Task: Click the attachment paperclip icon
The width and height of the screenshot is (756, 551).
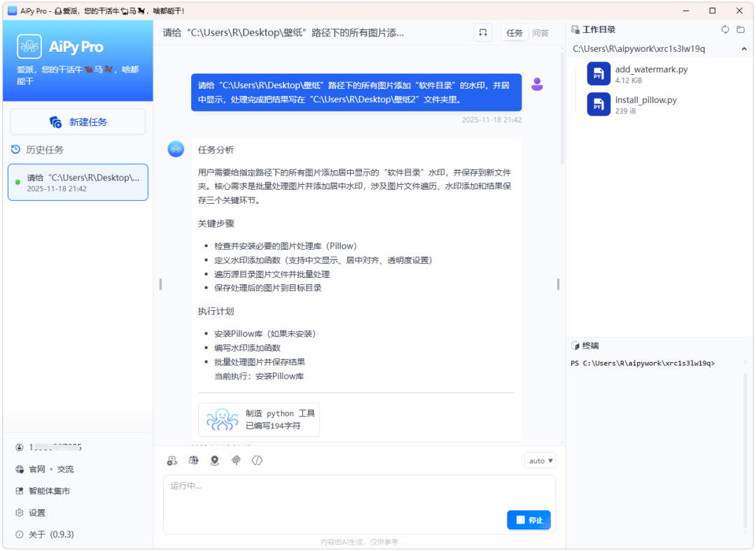Action: (236, 461)
